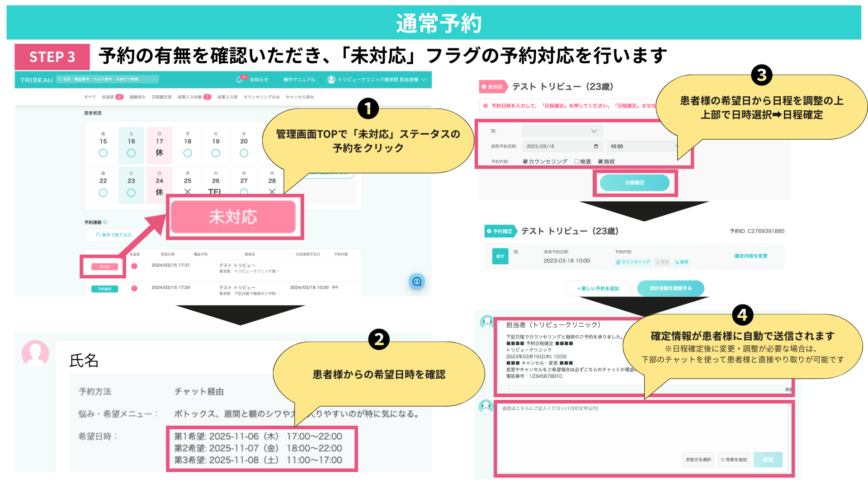Click the search icon in header search bar

[60, 80]
